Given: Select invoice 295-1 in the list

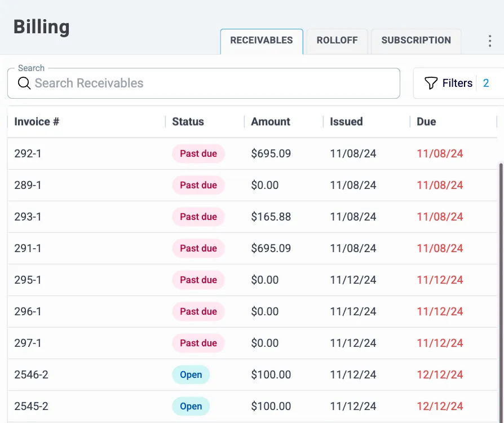Looking at the screenshot, I should 28,280.
